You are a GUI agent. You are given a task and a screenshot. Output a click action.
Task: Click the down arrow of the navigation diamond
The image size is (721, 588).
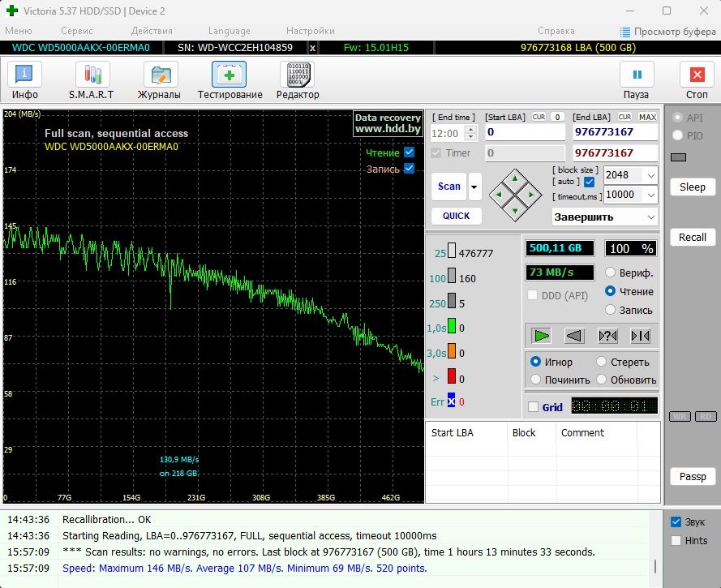tap(515, 211)
